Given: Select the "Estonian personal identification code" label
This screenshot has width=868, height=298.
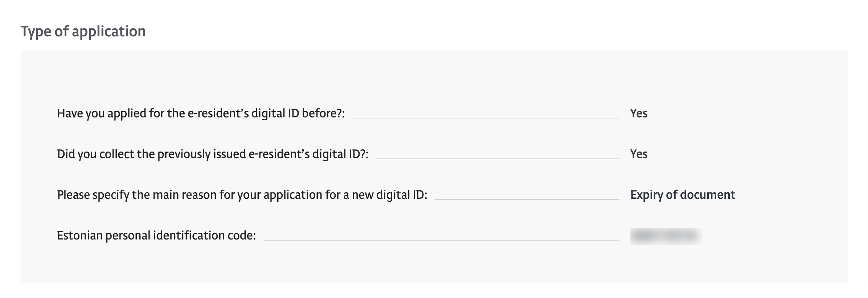Looking at the screenshot, I should pyautogui.click(x=156, y=235).
